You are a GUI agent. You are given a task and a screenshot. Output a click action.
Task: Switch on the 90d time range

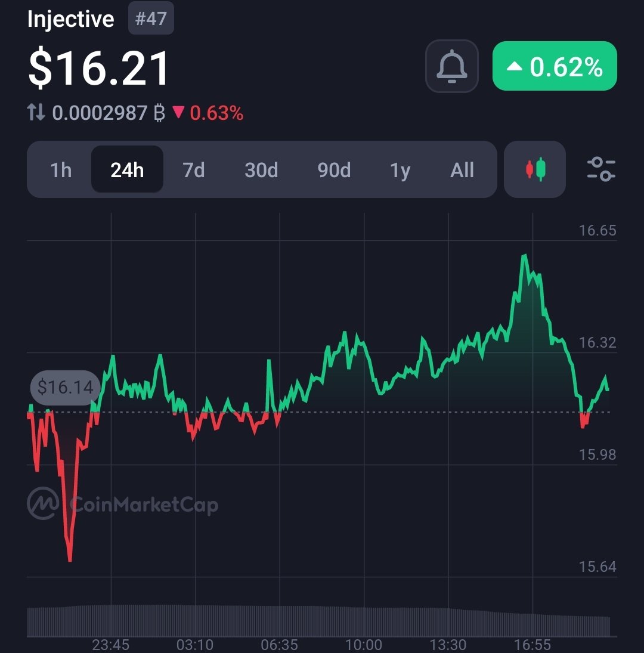334,169
